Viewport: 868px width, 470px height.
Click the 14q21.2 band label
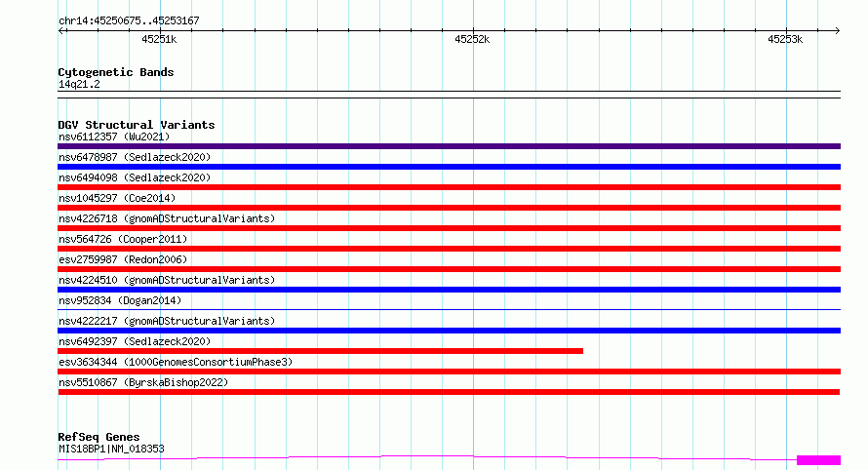pyautogui.click(x=79, y=84)
